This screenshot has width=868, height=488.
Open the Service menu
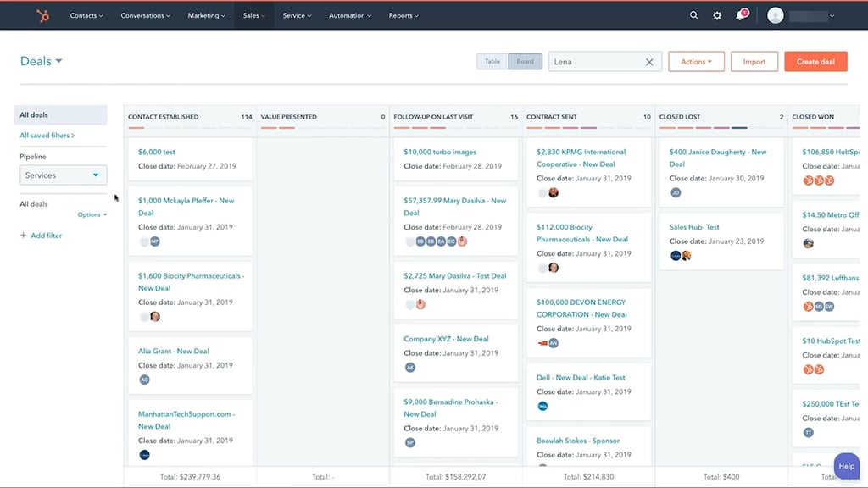298,15
